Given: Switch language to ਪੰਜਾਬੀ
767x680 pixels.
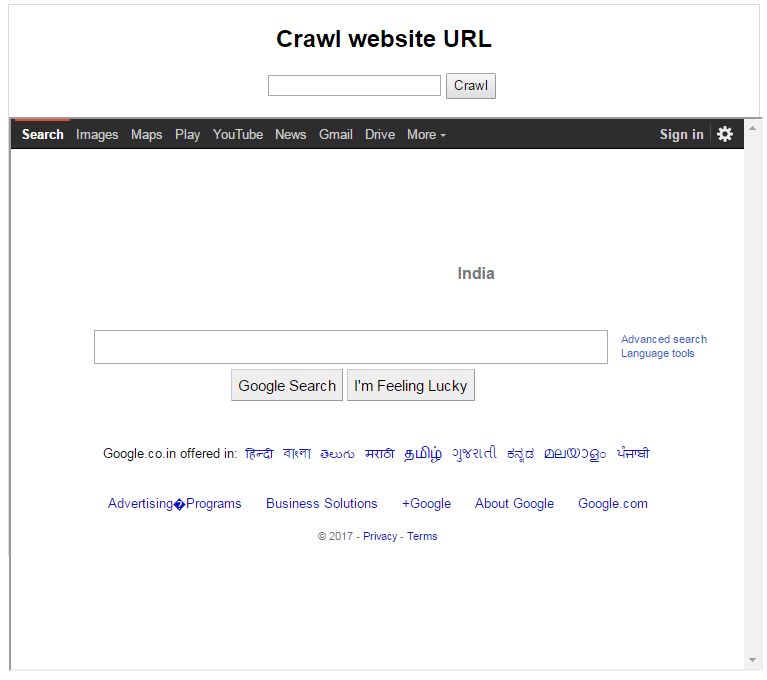Looking at the screenshot, I should tap(633, 453).
